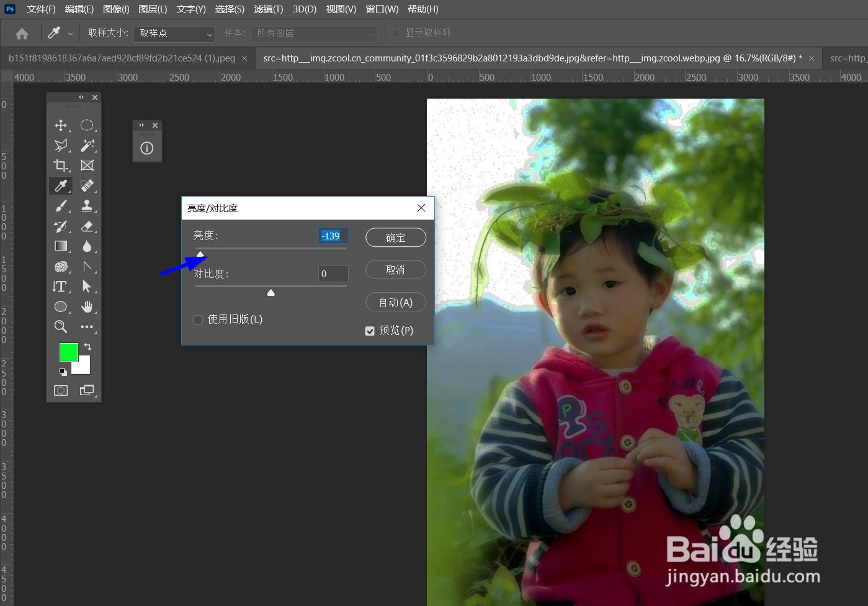Select the Blur droplet tool
The width and height of the screenshot is (868, 606).
pyautogui.click(x=87, y=246)
